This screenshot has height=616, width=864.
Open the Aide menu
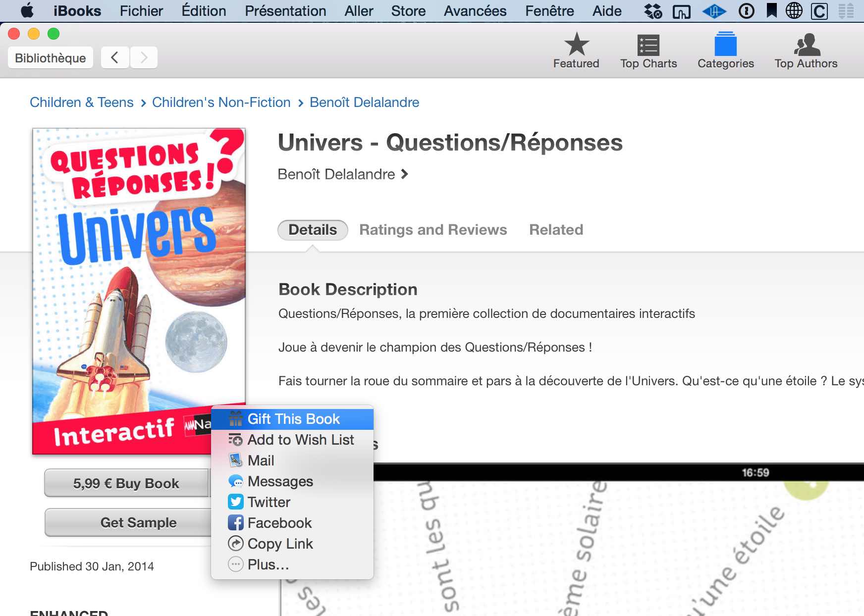[x=607, y=11]
